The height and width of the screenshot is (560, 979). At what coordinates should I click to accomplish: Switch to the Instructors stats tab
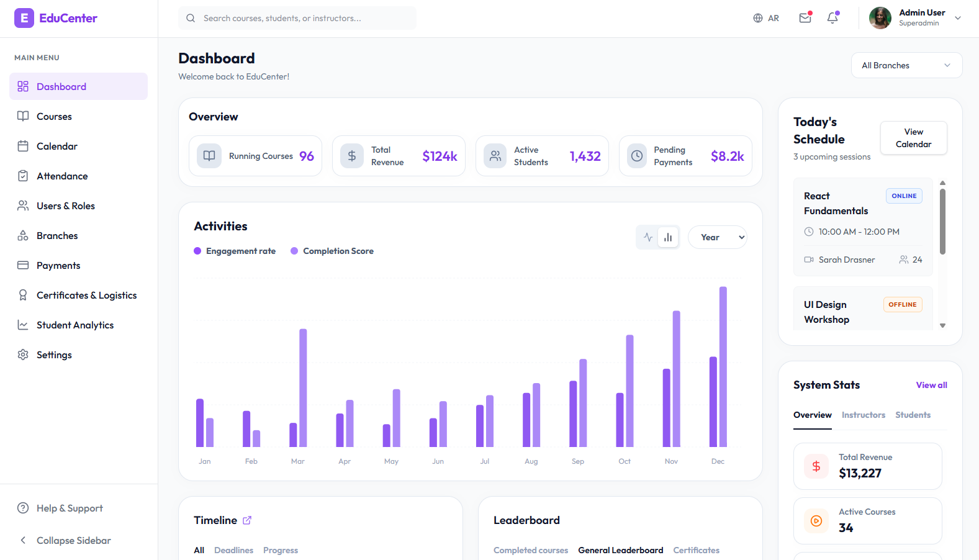pyautogui.click(x=863, y=415)
